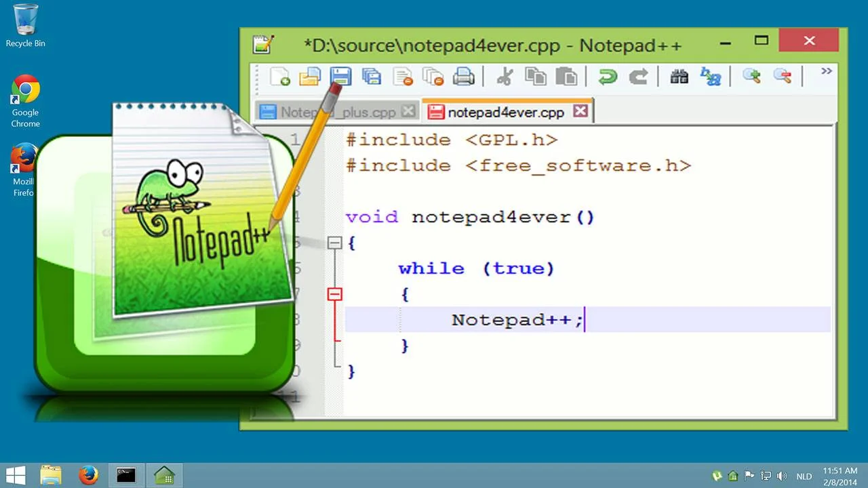This screenshot has width=868, height=488.
Task: Print the document via the printer icon
Action: click(464, 77)
